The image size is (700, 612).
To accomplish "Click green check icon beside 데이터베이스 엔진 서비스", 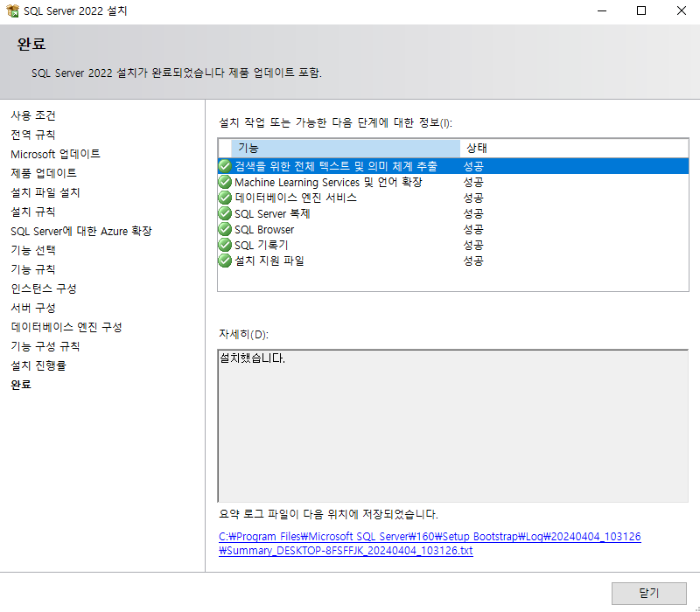I will [225, 198].
